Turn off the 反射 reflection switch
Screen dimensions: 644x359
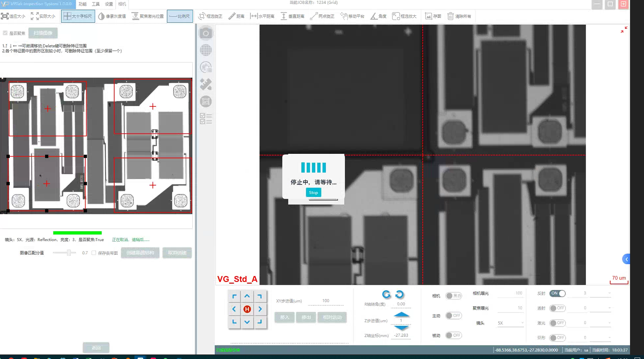(x=557, y=293)
